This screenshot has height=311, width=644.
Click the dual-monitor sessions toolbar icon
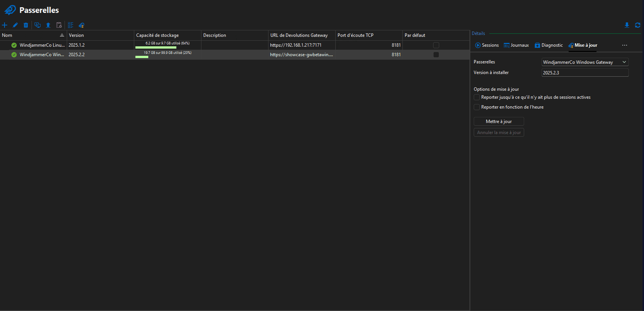(38, 25)
